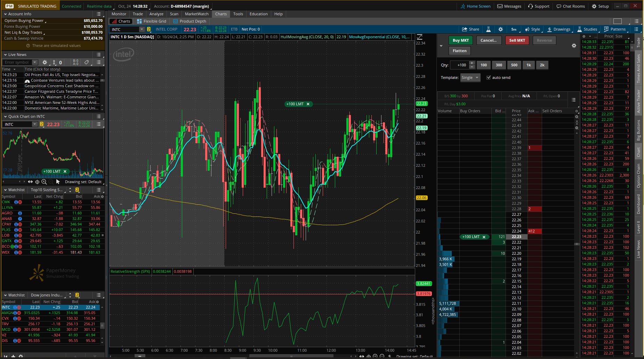
Task: Open the Quick Chart INTC symbol dropdown
Action: [x=34, y=124]
